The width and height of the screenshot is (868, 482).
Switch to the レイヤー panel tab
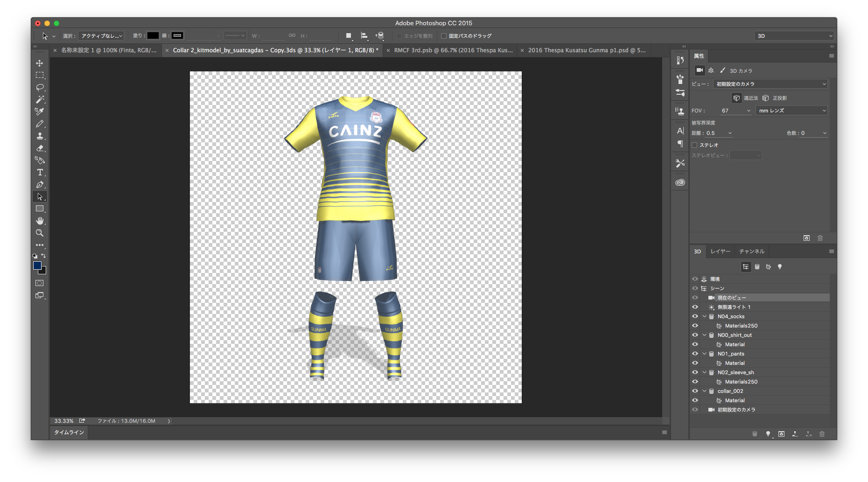click(x=720, y=251)
